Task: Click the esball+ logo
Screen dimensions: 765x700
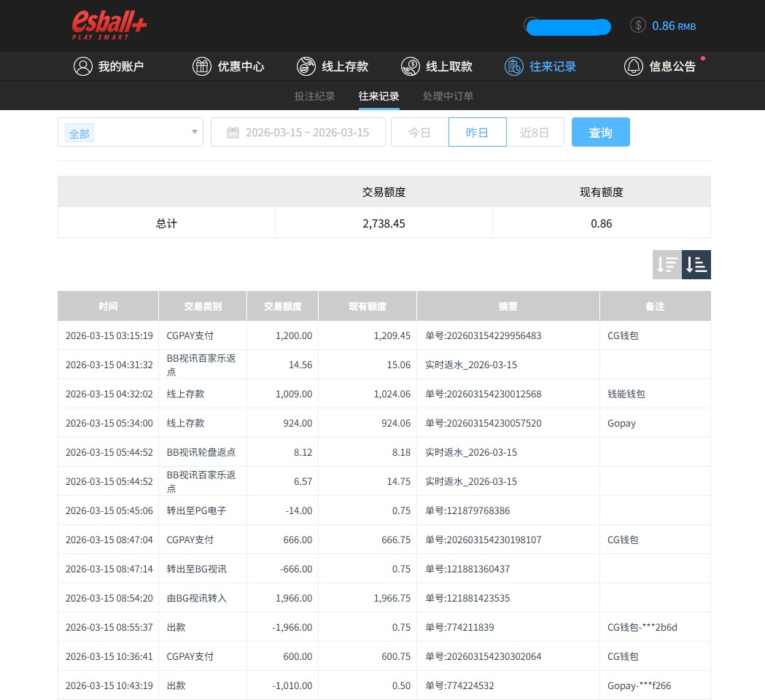Action: tap(108, 25)
